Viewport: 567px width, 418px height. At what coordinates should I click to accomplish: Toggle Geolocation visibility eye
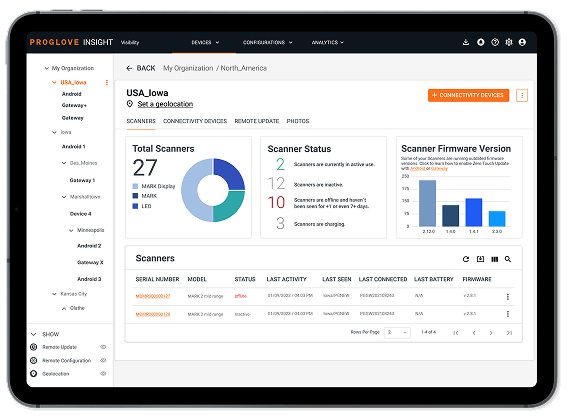tap(103, 374)
